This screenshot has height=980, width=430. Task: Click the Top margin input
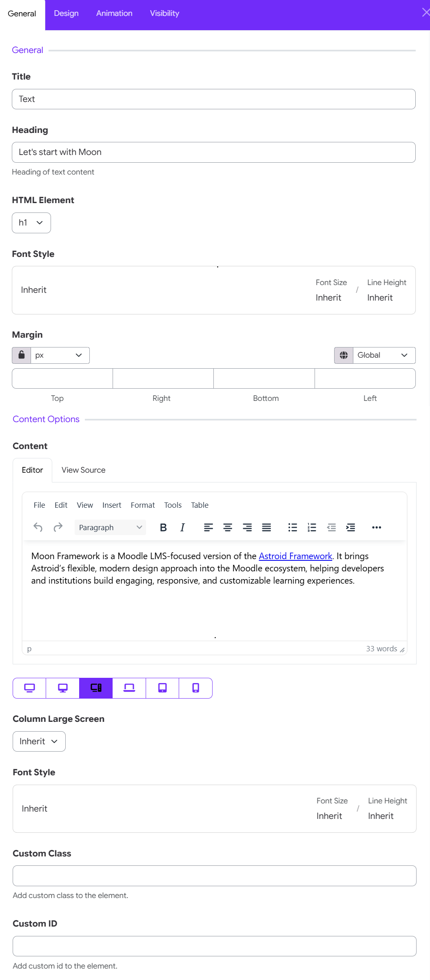click(x=62, y=378)
